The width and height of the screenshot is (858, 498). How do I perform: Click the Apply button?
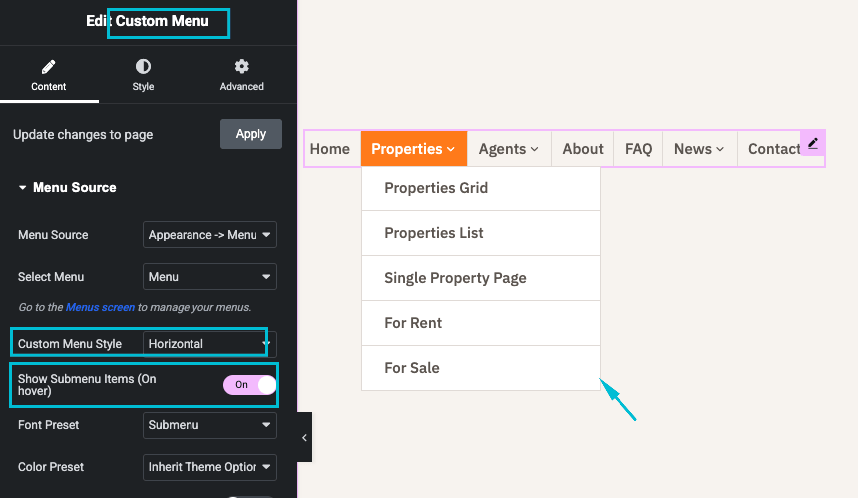click(x=250, y=134)
